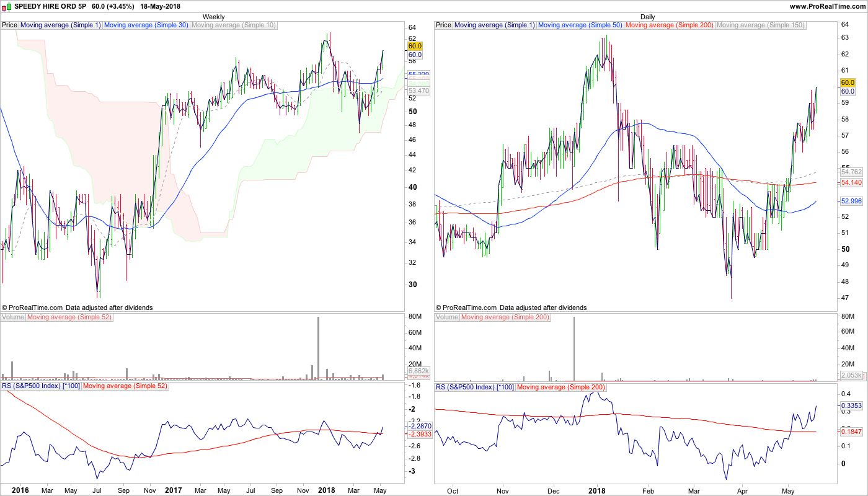Viewport: 868px width, 496px height.
Task: Click the Price label on the daily chart
Action: tap(444, 25)
